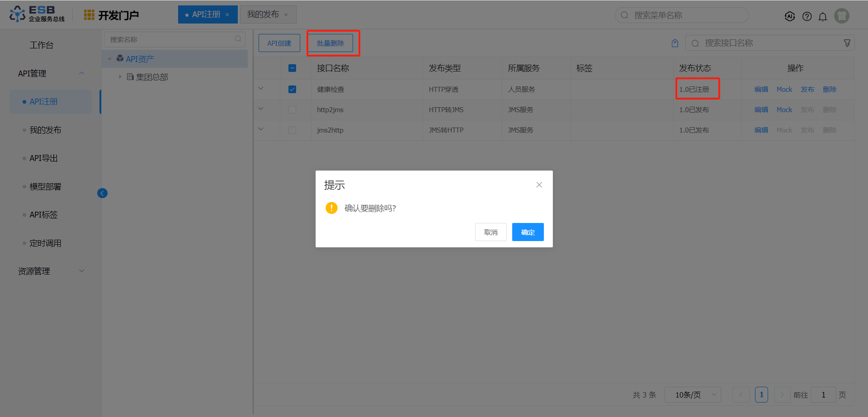This screenshot has height=417, width=868.
Task: Open the AI assistant icon
Action: pyautogui.click(x=790, y=16)
